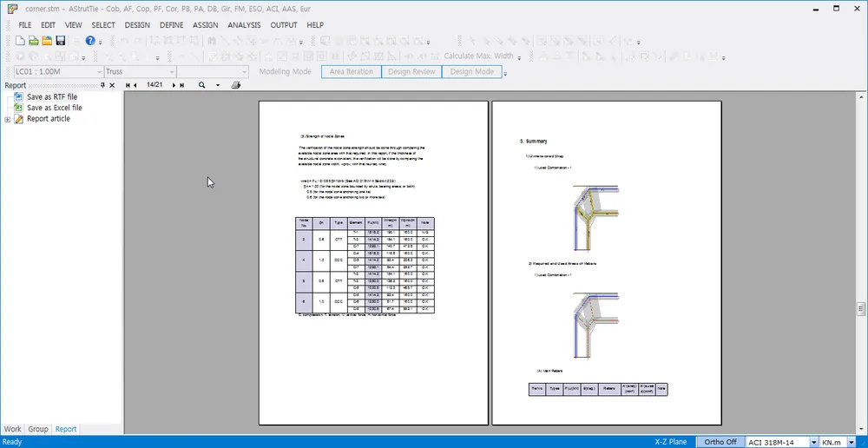Click the RTF file icon beside Save as RTF file

pyautogui.click(x=18, y=97)
